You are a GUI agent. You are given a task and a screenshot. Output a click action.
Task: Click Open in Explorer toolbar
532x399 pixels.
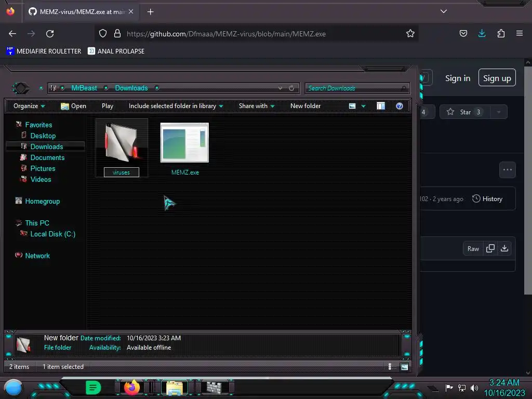[73, 106]
